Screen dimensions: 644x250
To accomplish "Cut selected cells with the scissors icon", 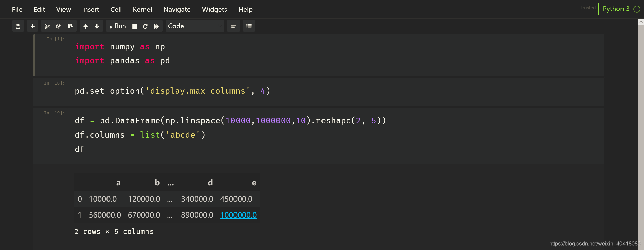I will point(47,26).
